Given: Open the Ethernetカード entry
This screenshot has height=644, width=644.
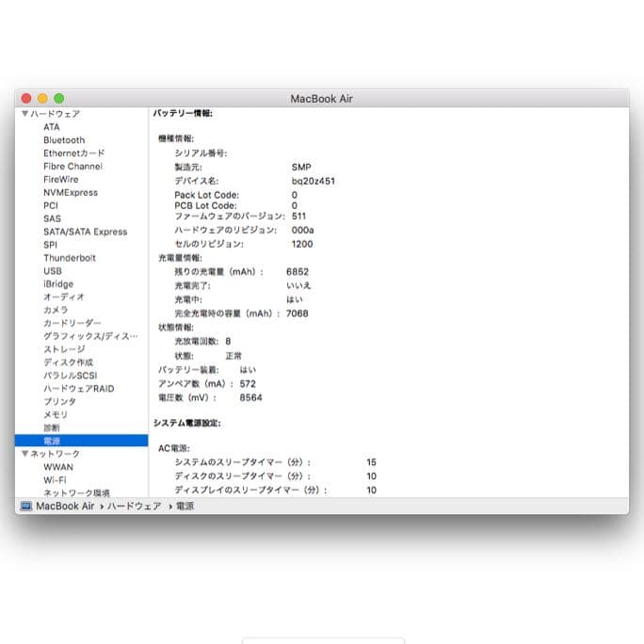Looking at the screenshot, I should pos(74,153).
